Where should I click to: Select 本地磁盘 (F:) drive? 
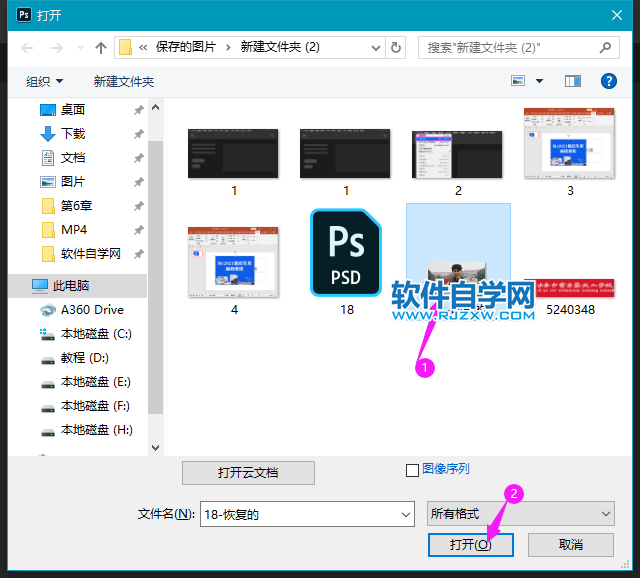[x=95, y=406]
